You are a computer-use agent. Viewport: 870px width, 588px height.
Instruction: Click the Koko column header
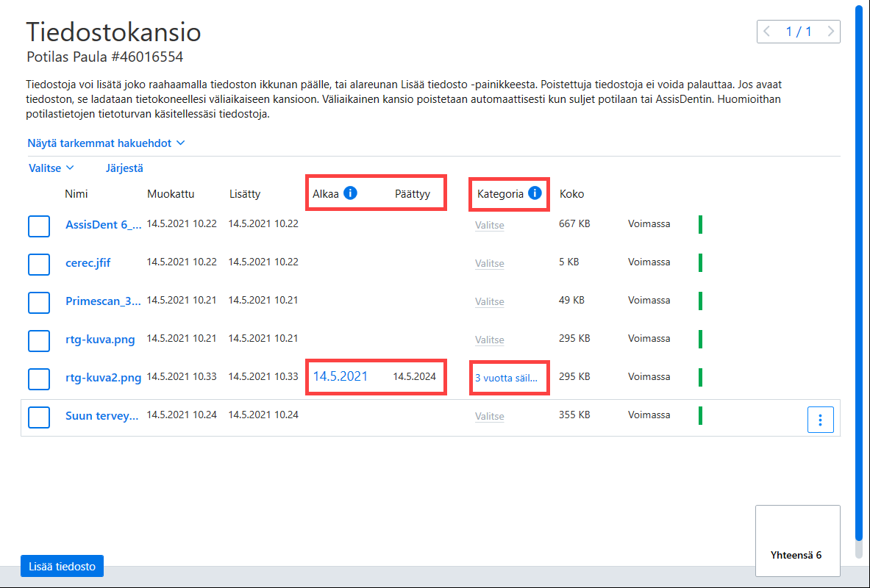coord(571,194)
